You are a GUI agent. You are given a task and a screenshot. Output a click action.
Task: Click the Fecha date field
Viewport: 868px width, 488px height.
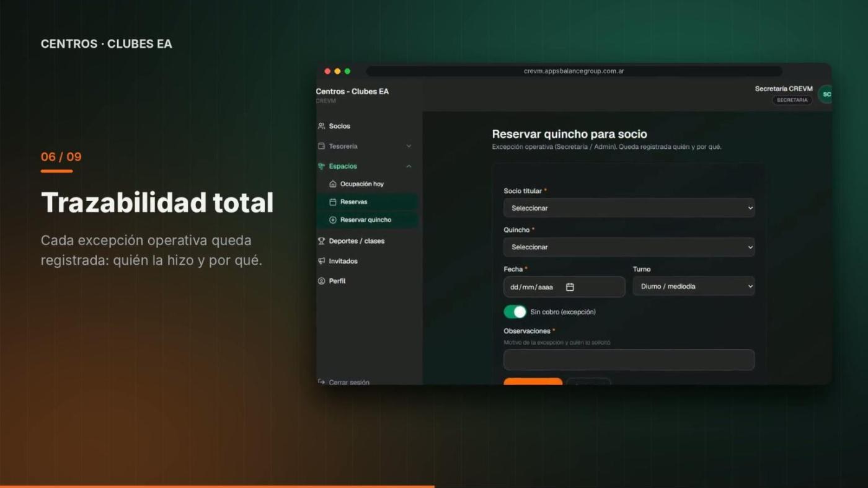pos(564,286)
